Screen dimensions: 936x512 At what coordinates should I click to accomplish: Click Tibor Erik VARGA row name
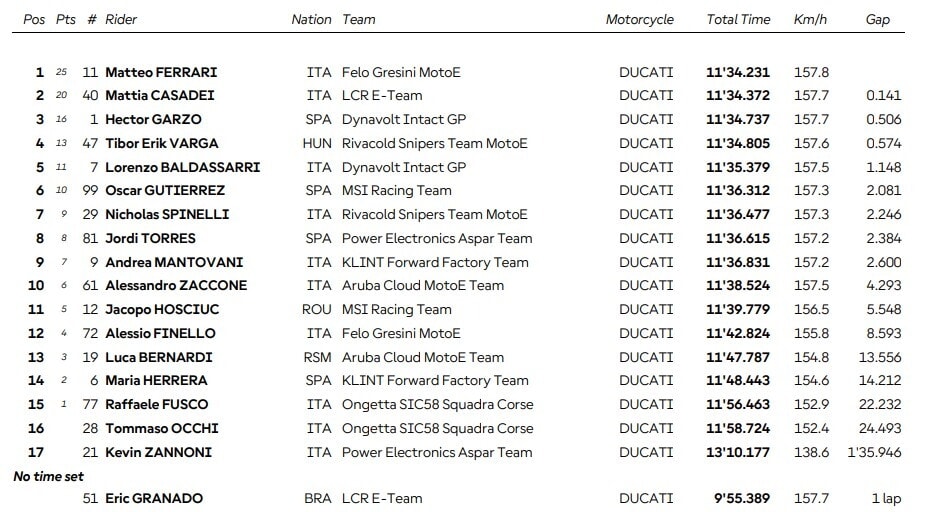point(162,143)
